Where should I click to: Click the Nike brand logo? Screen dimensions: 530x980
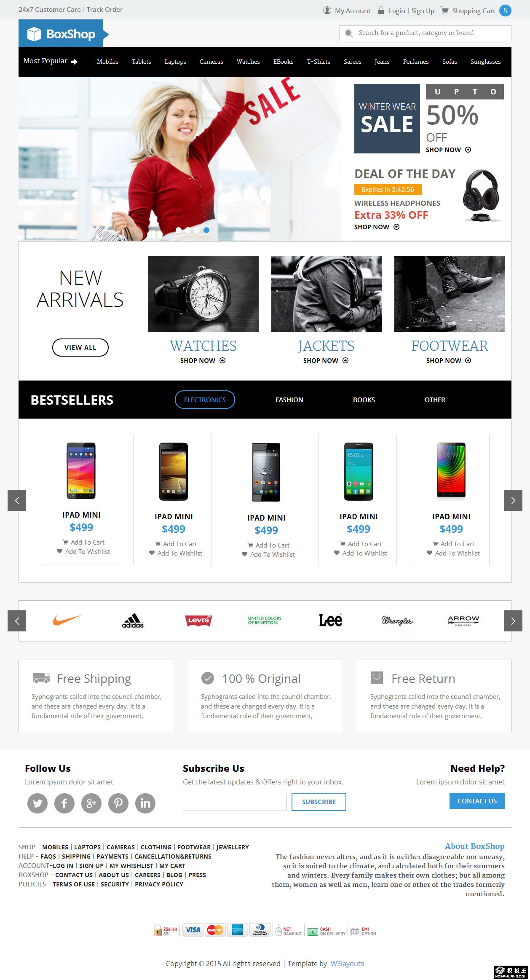click(67, 620)
